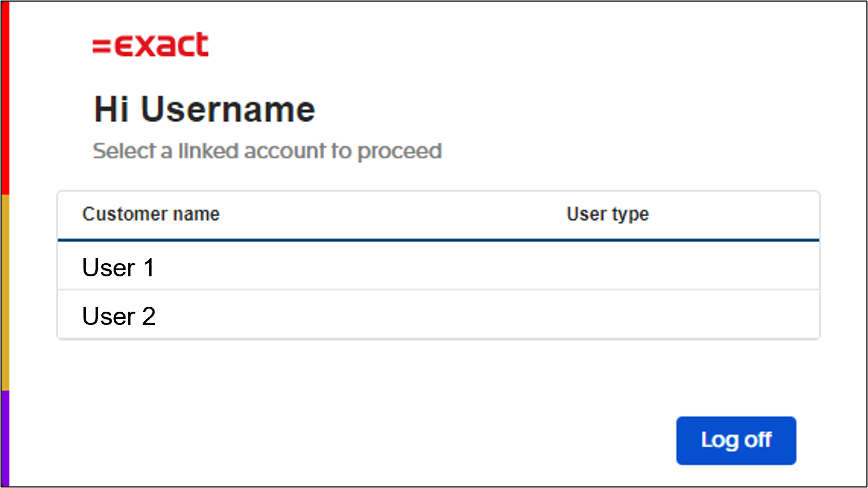Click the equals-sign mark in the Exact logo

click(x=101, y=46)
